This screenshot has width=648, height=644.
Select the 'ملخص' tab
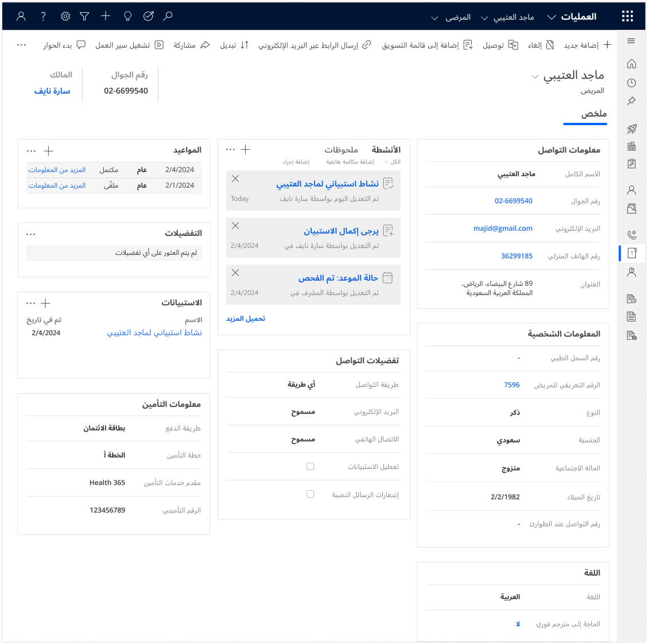[x=593, y=114]
